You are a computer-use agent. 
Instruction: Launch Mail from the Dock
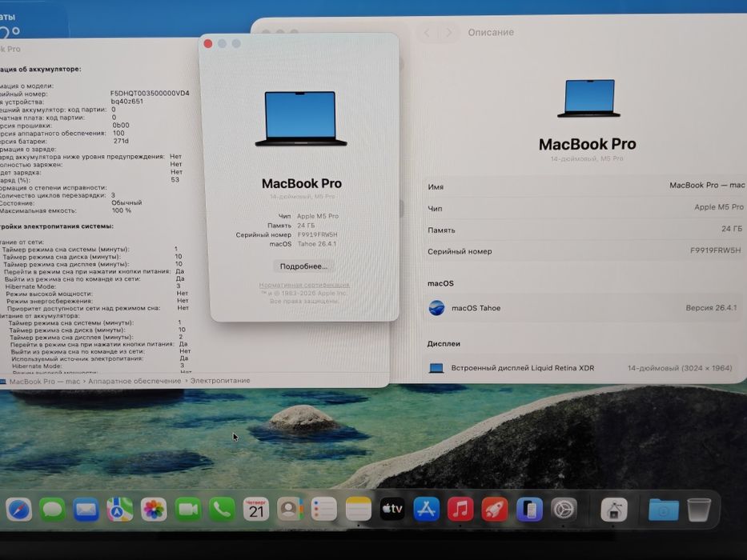point(86,510)
